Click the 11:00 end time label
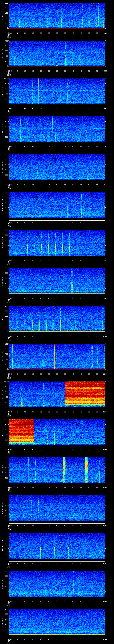Image resolution: width=114 pixels, height=644 pixels. click(105, 374)
